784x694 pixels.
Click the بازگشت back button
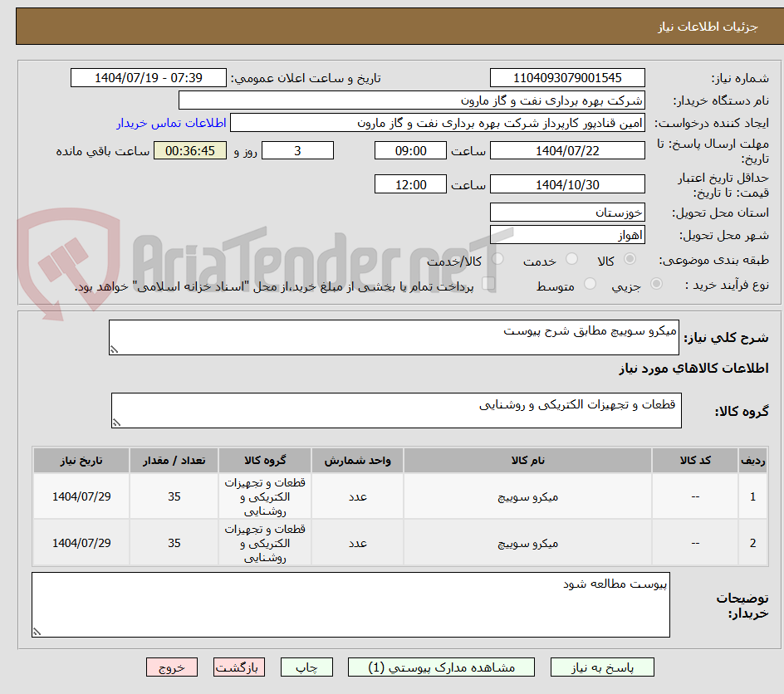click(239, 667)
